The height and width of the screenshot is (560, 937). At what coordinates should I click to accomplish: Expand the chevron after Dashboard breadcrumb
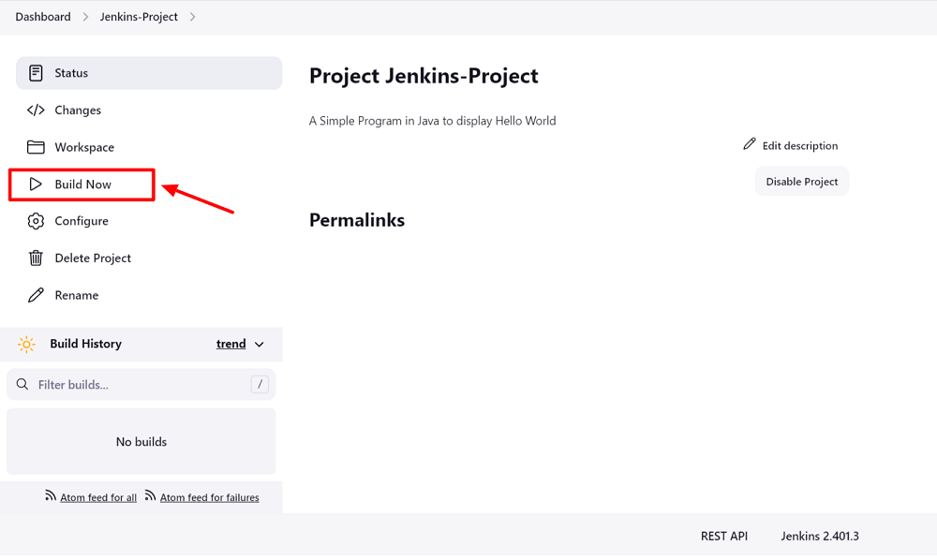pos(85,17)
